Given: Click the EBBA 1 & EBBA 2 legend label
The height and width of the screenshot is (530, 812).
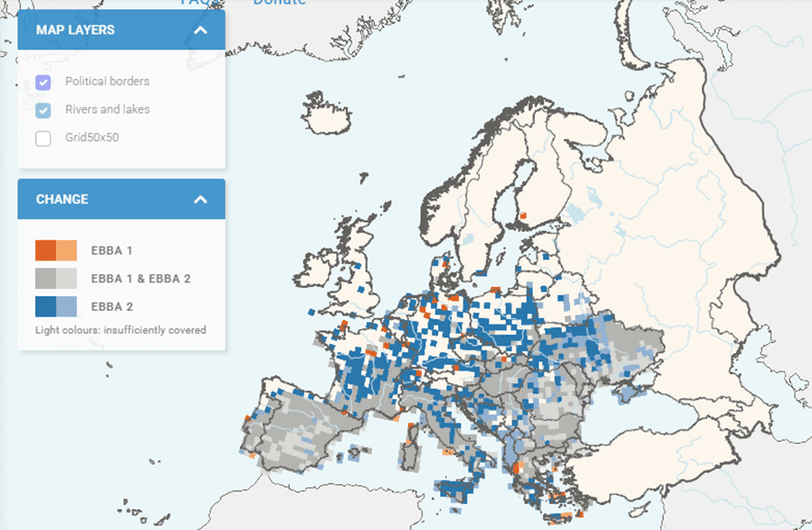Looking at the screenshot, I should tap(140, 279).
